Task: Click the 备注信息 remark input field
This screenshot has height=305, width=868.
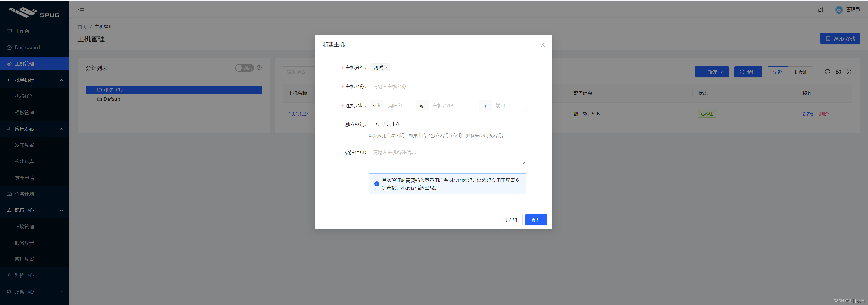Action: click(x=447, y=156)
